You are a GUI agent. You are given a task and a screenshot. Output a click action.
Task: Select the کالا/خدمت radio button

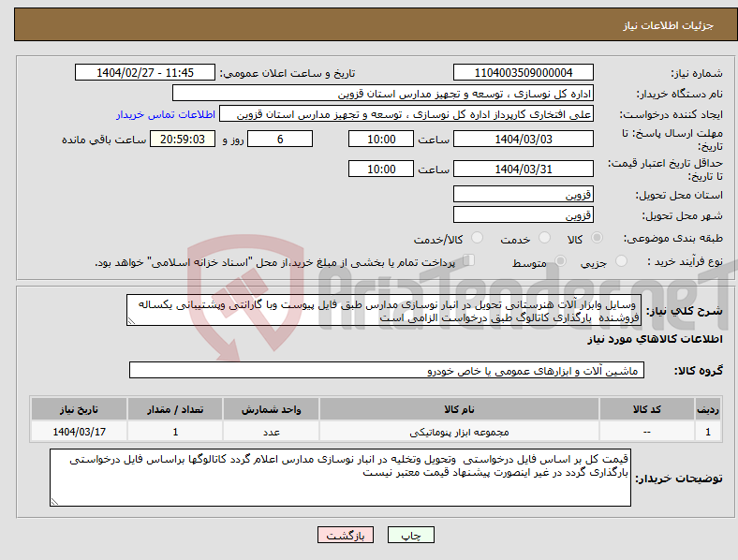point(477,238)
